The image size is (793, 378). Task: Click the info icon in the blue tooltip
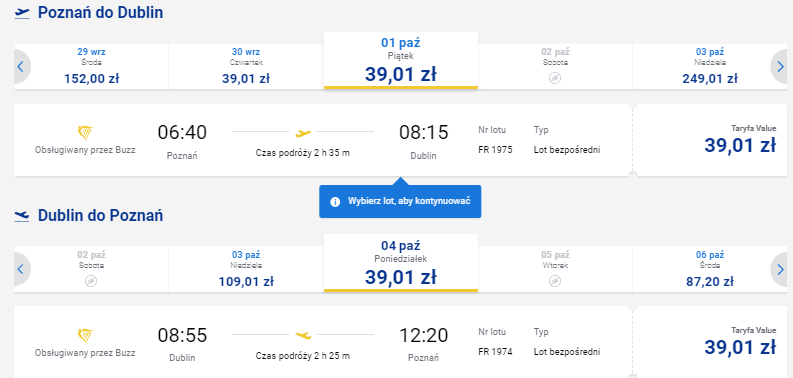(x=334, y=201)
